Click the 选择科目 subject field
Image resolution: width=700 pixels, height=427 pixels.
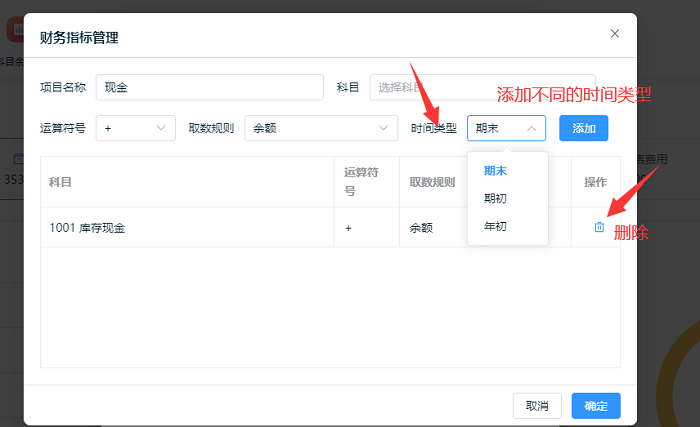[x=482, y=87]
